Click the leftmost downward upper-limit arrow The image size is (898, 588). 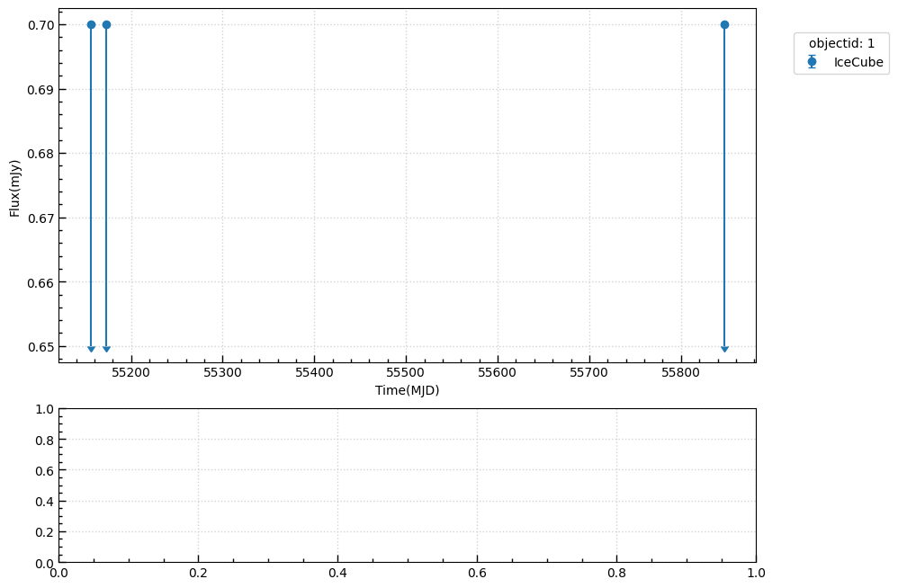pyautogui.click(x=91, y=346)
